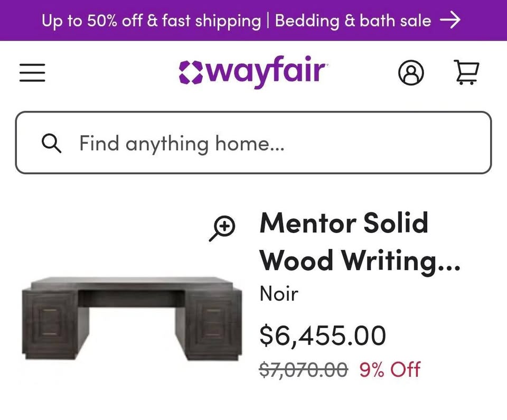Focus the 'Find anything home...' search field
Viewport: 507px width, 420px height.
click(x=264, y=143)
